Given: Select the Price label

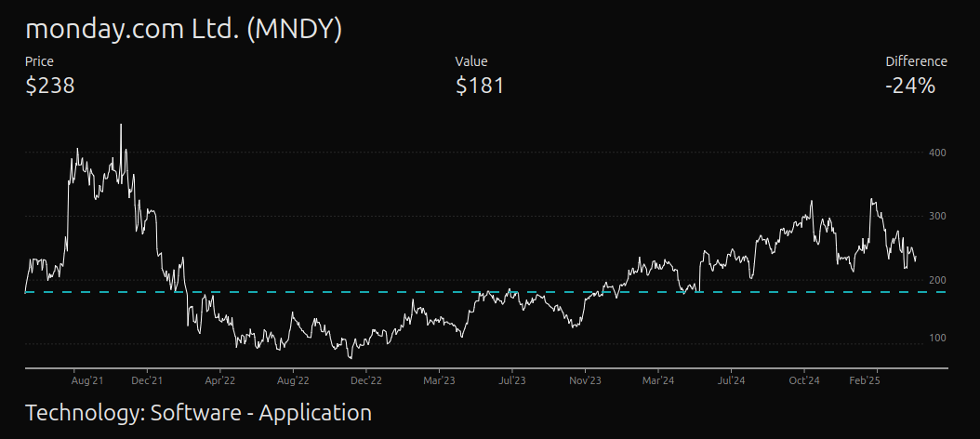Looking at the screenshot, I should point(39,61).
